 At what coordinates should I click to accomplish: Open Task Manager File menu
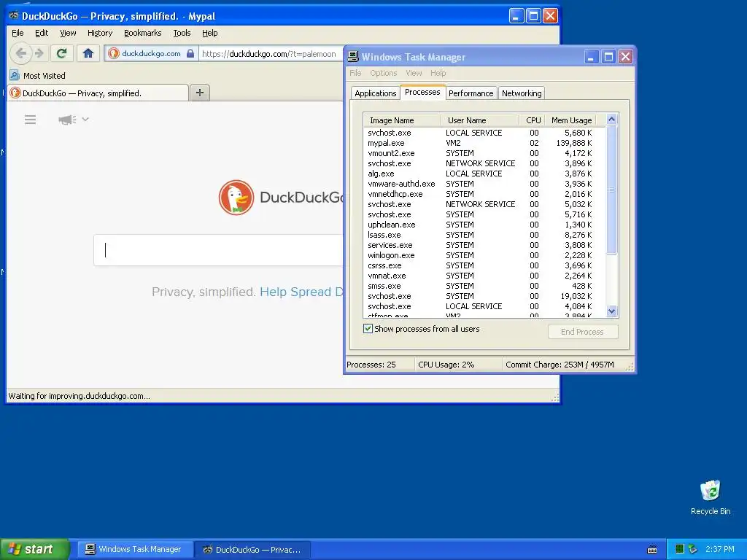(x=355, y=73)
